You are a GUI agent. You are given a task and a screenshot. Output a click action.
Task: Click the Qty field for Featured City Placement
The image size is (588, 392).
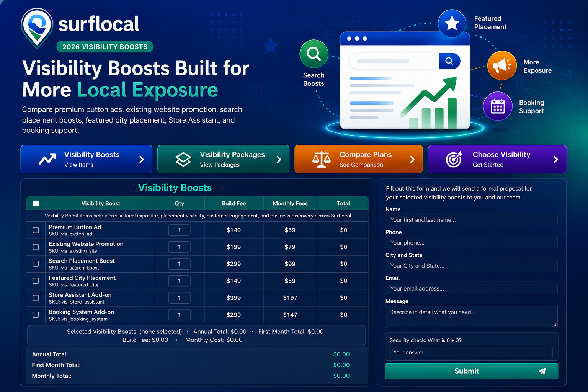pos(179,281)
